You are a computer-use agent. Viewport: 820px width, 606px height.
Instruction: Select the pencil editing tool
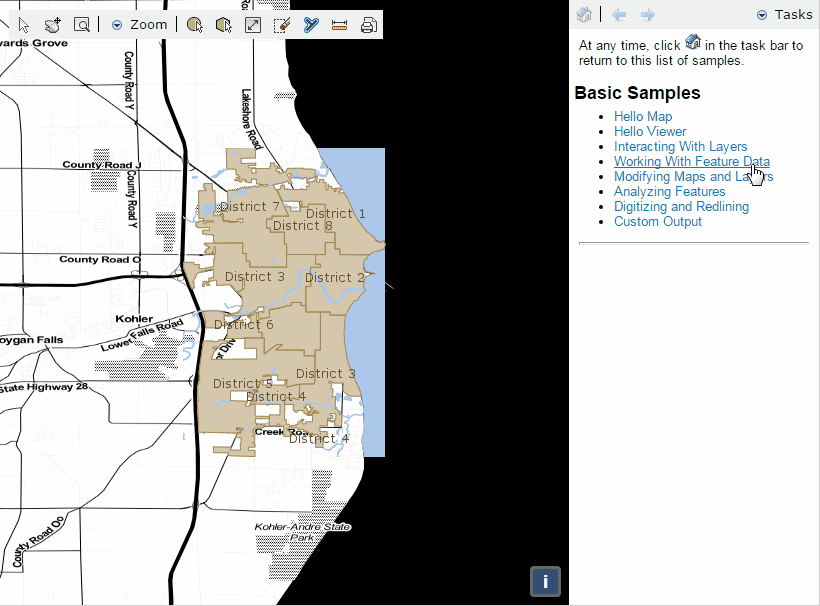(281, 24)
